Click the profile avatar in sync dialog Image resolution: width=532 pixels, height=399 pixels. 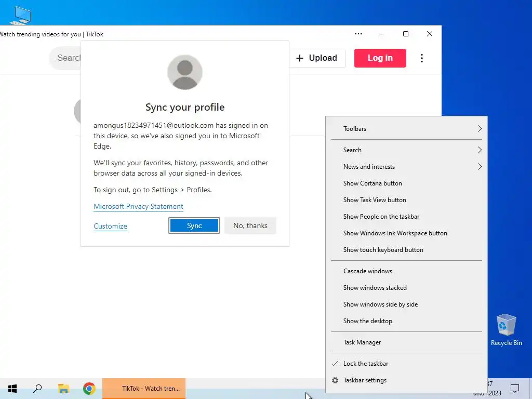[185, 72]
